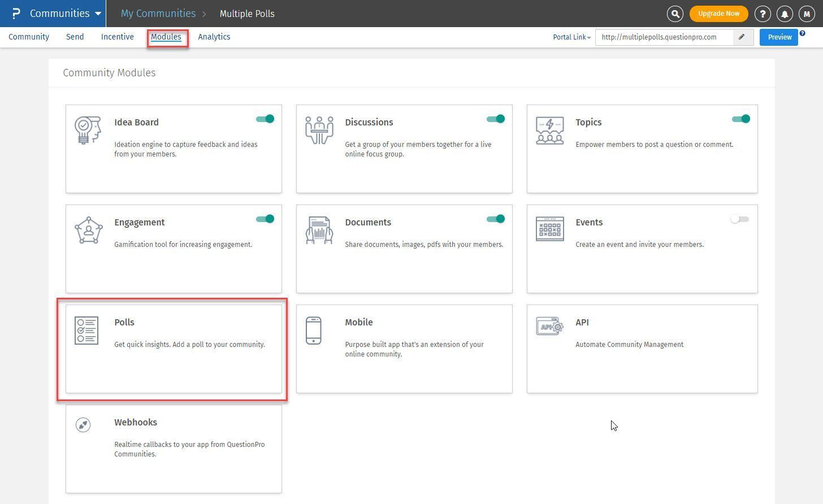Open the help question mark icon
This screenshot has height=504, width=823.
click(x=763, y=14)
